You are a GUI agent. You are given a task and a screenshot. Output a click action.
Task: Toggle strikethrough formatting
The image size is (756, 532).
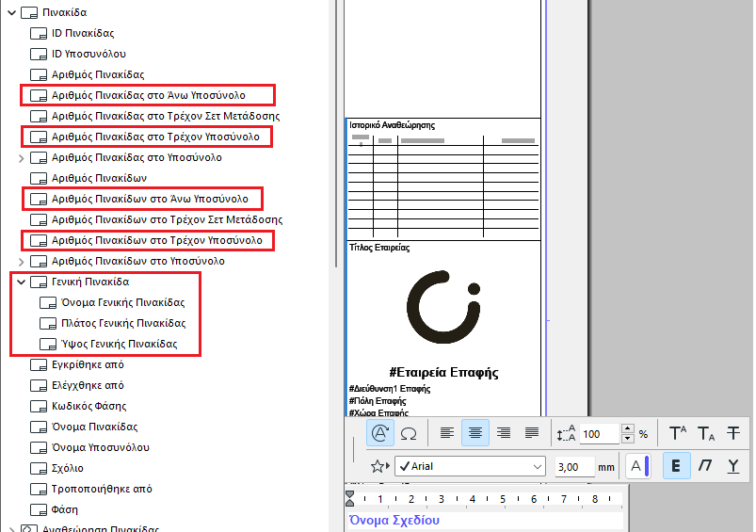click(733, 433)
